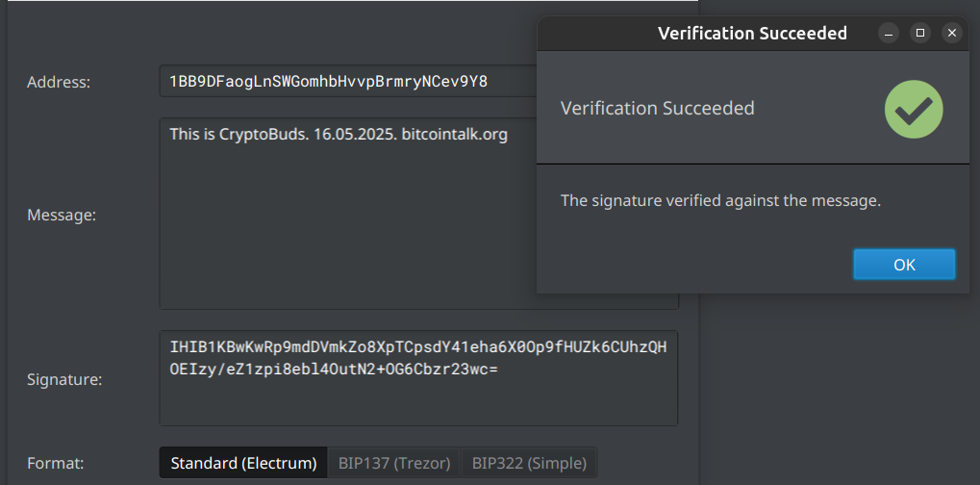Click the Format: label
Screen dimensions: 980x485
56,463
